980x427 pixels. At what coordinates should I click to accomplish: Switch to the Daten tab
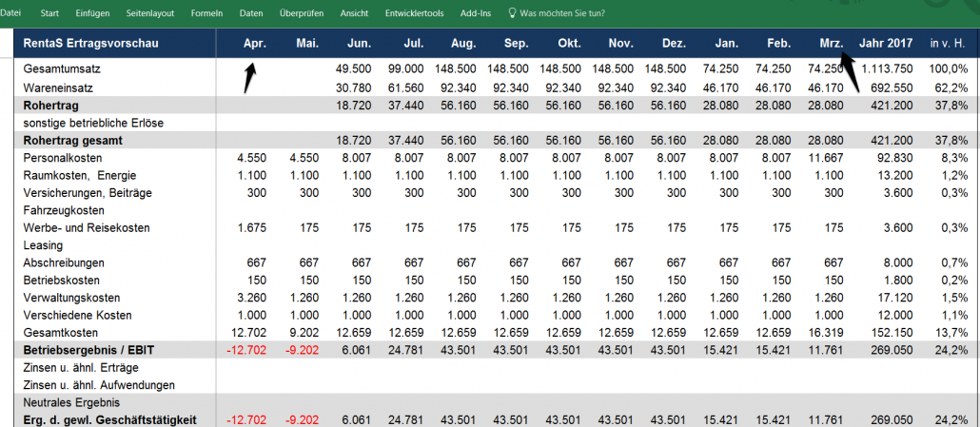[x=251, y=13]
